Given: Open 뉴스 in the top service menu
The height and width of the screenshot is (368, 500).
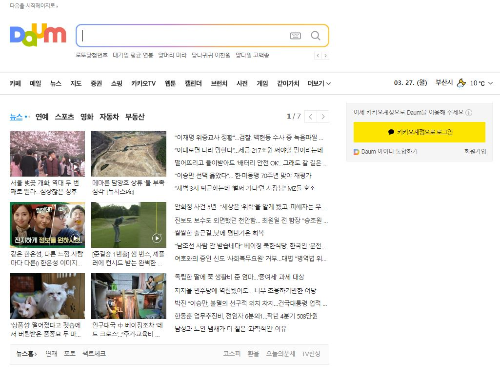Looking at the screenshot, I should pos(56,83).
